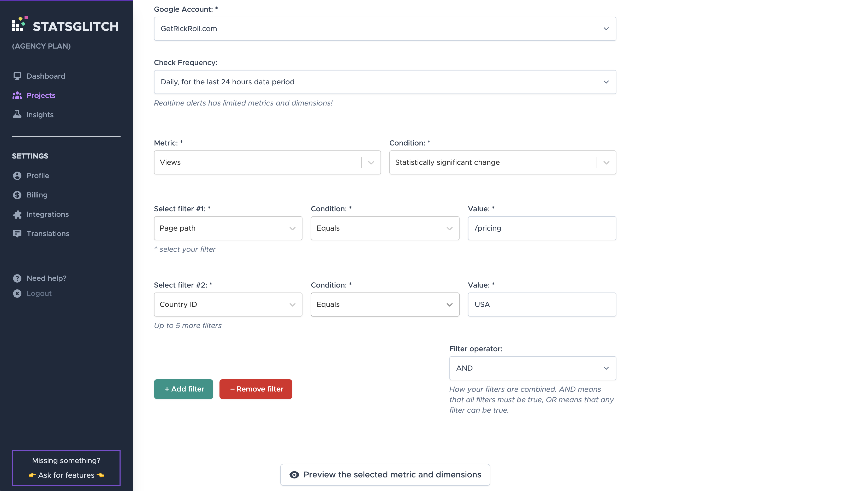Click the /pricing value field
Image resolution: width=868 pixels, height=491 pixels.
tap(542, 228)
